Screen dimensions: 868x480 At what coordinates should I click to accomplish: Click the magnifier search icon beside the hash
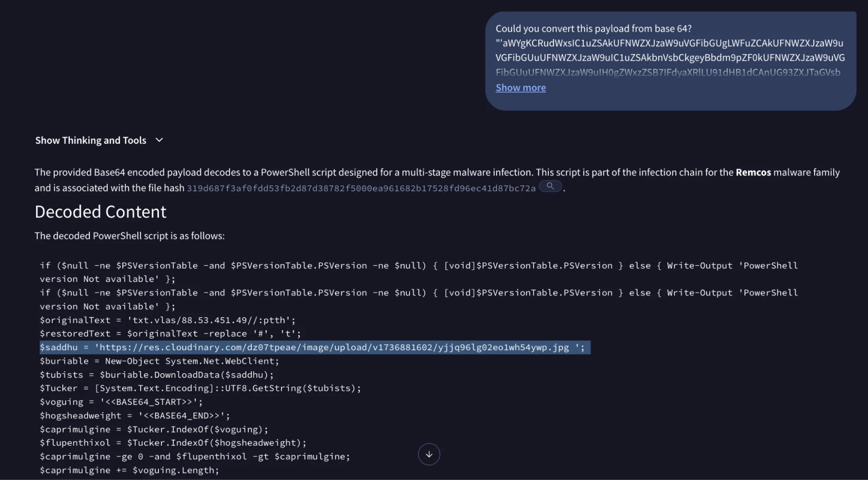click(x=550, y=186)
